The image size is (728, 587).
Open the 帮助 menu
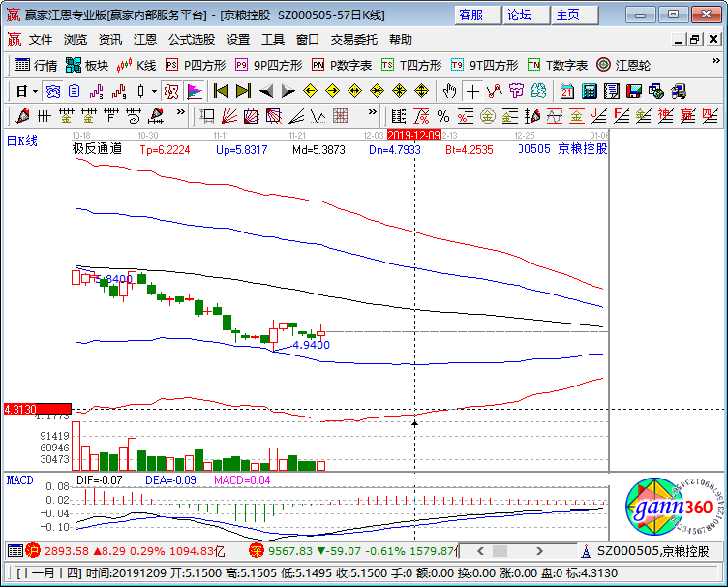click(400, 40)
